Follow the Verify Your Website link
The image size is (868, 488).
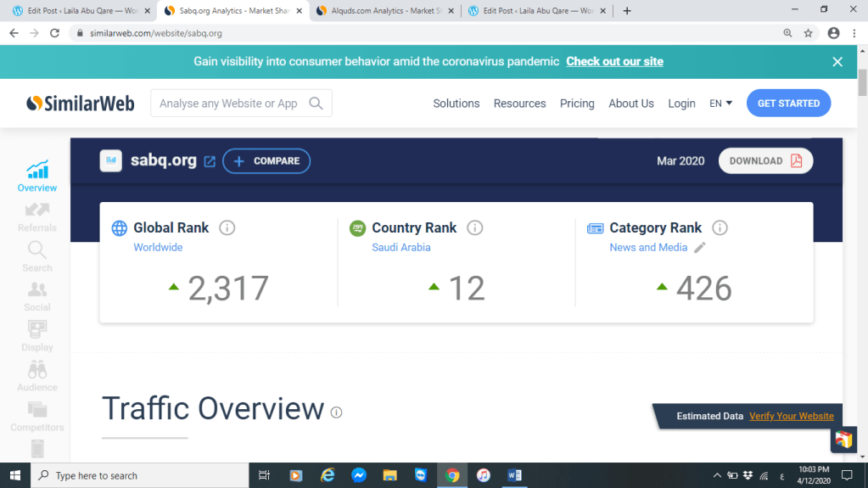(791, 416)
